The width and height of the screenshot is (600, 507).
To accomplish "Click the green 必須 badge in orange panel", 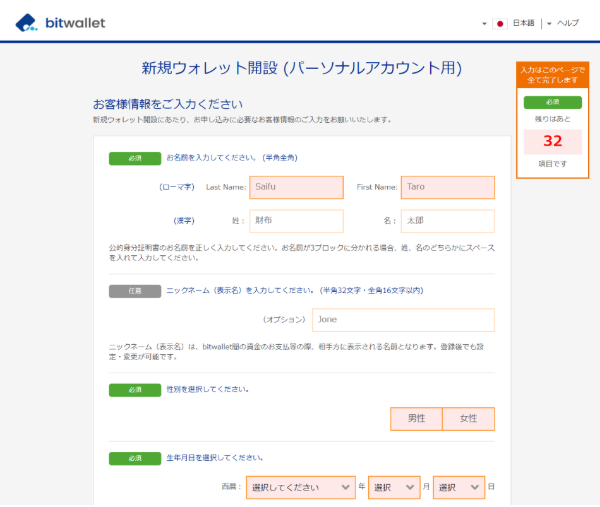I will click(x=553, y=102).
